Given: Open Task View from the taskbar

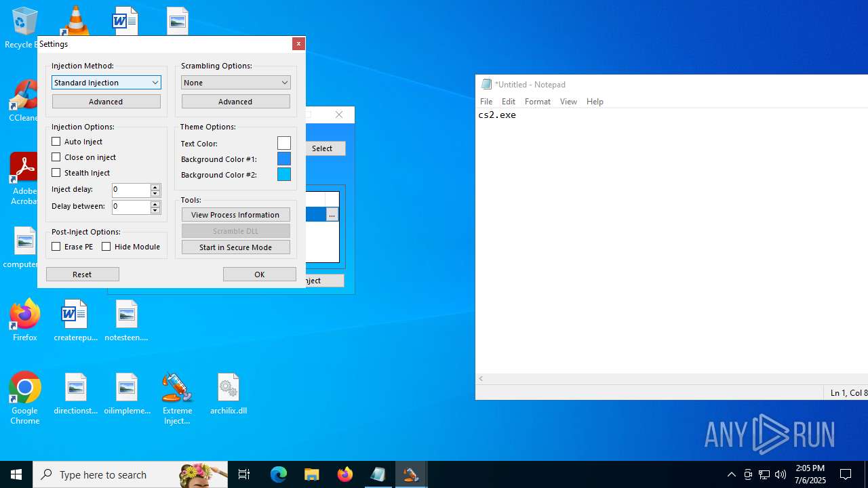Looking at the screenshot, I should tap(244, 474).
